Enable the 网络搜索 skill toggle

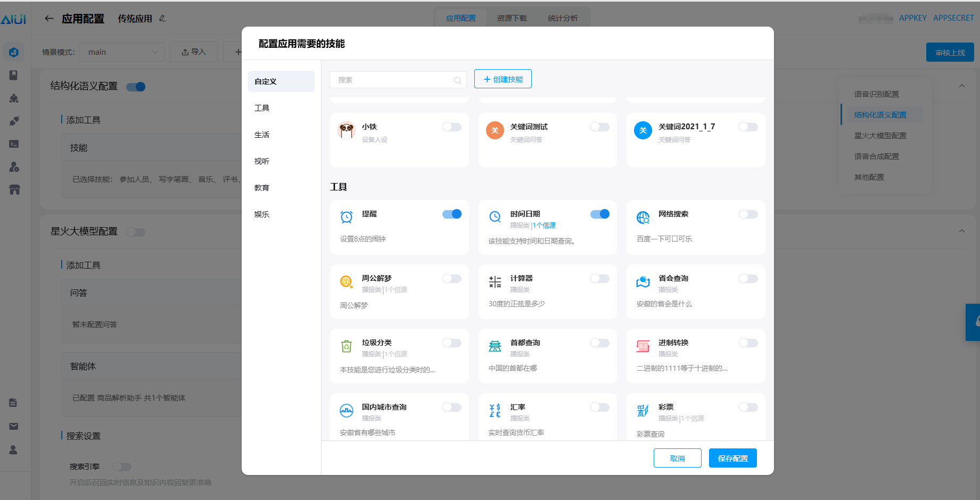[748, 214]
